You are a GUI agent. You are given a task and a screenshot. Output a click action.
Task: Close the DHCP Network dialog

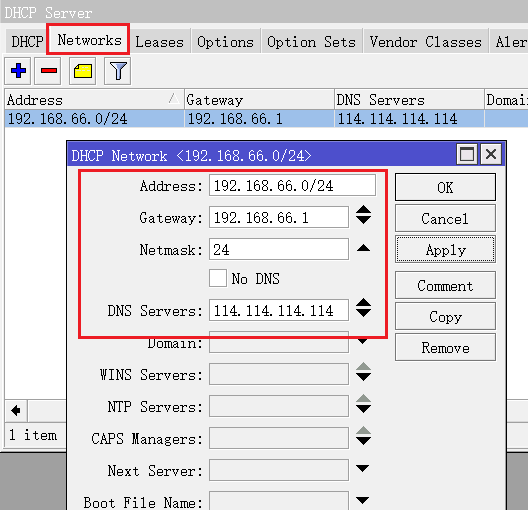coord(491,155)
